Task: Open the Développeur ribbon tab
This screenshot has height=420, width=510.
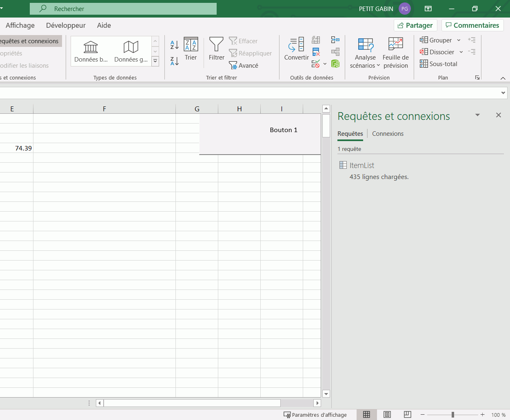Action: pos(66,25)
